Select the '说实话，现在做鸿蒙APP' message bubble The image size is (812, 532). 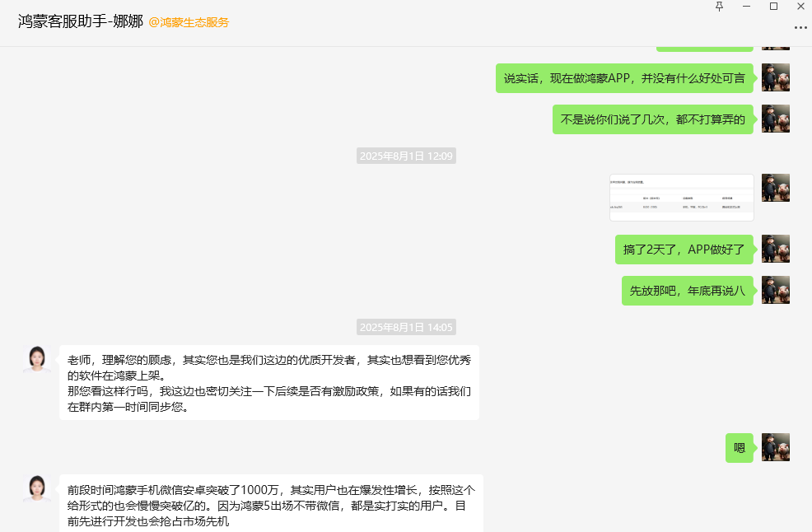624,78
